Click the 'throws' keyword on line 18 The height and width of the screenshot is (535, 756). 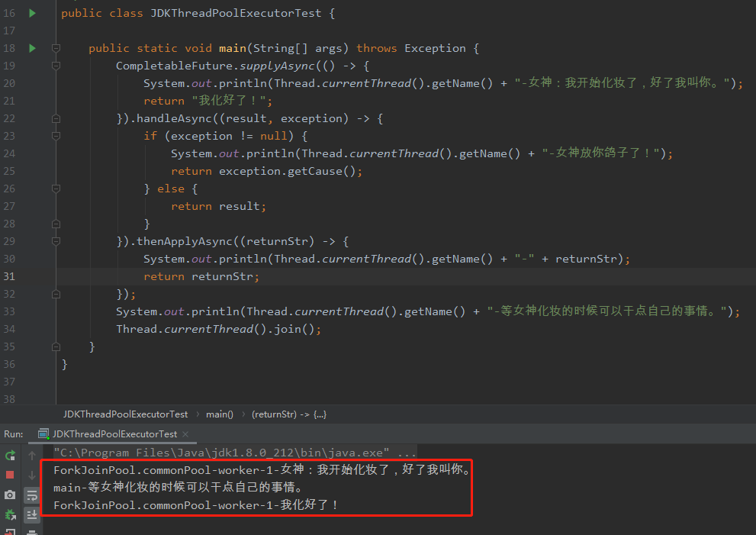pyautogui.click(x=377, y=48)
